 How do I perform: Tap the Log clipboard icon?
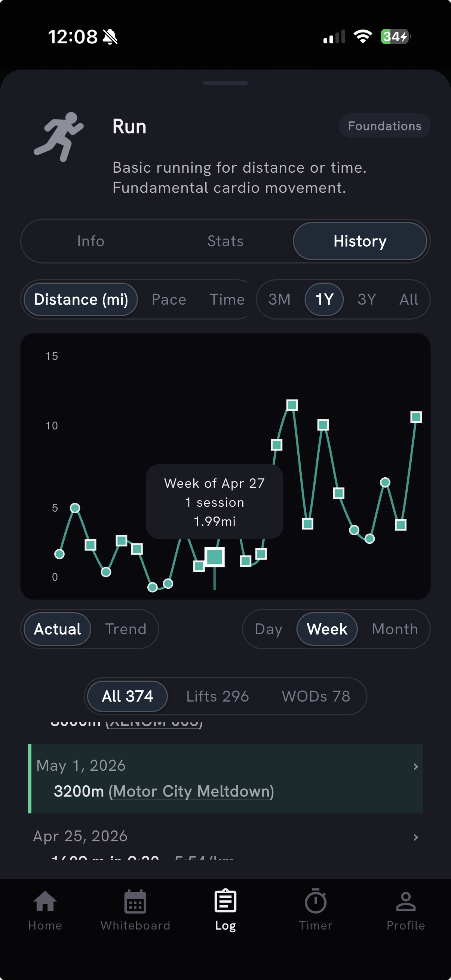click(225, 900)
